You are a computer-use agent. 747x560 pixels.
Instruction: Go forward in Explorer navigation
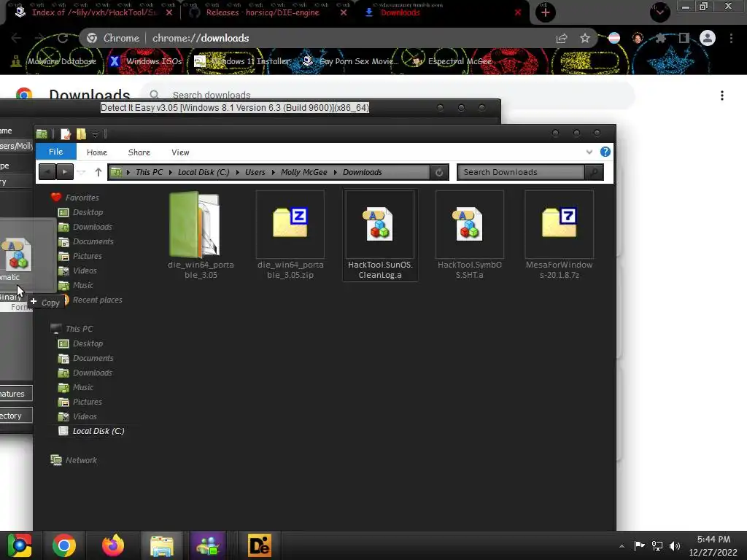click(x=65, y=172)
